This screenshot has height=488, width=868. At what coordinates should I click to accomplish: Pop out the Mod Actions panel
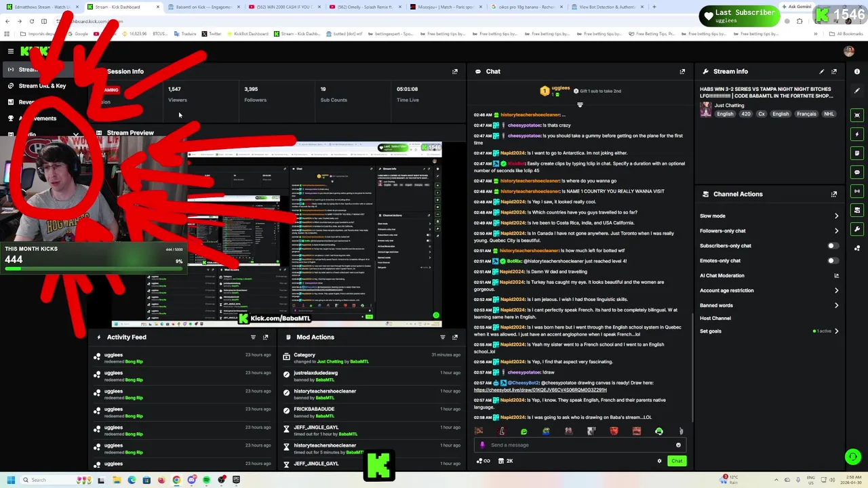(455, 337)
